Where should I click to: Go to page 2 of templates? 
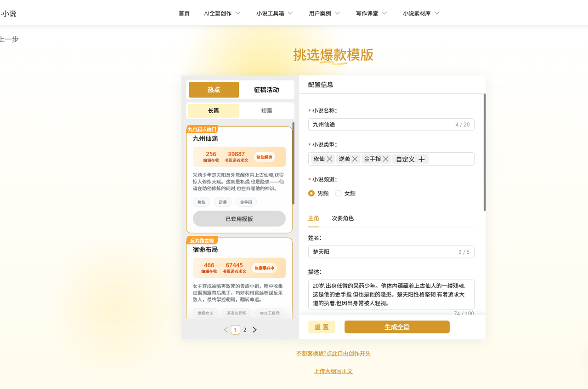point(245,330)
